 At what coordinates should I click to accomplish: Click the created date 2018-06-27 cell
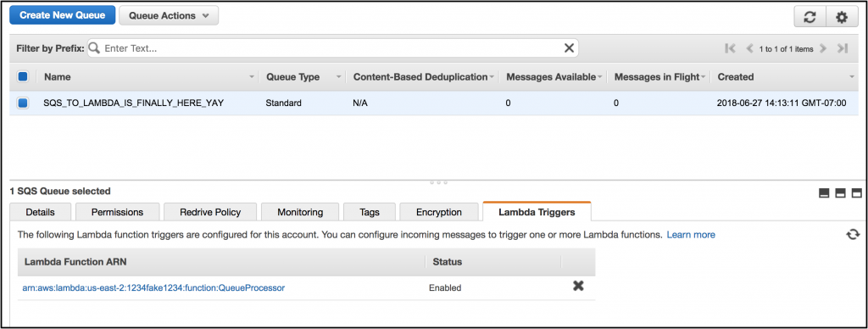coord(782,103)
